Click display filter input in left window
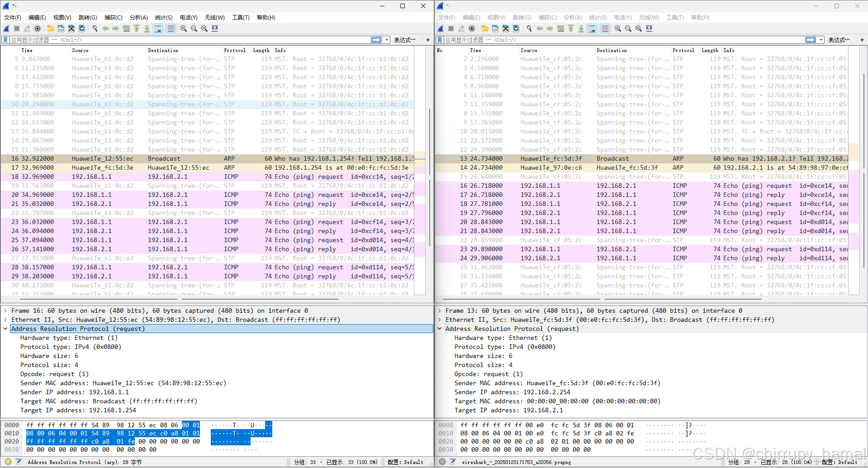Image resolution: width=868 pixels, height=468 pixels. (x=190, y=40)
